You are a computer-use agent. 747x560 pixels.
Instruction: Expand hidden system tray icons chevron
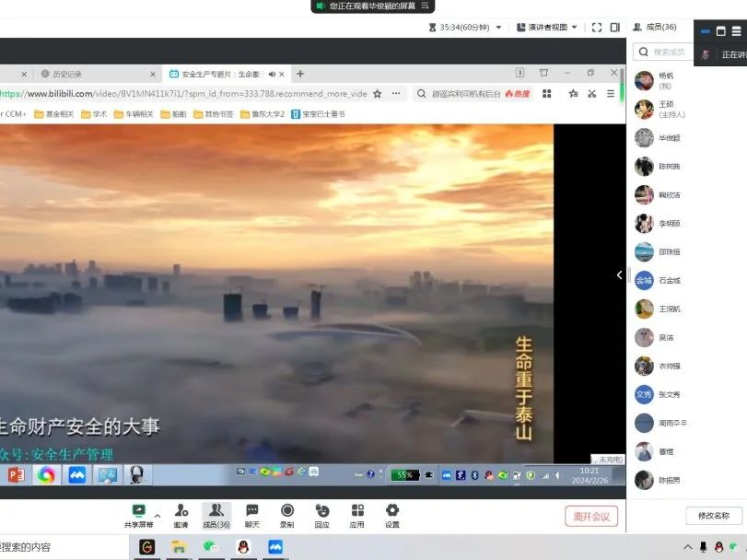(x=688, y=547)
